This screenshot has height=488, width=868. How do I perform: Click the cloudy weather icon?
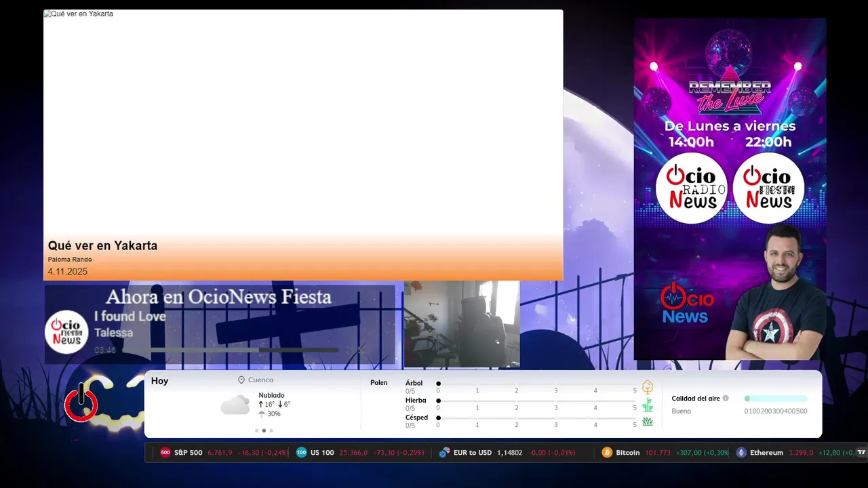(235, 405)
